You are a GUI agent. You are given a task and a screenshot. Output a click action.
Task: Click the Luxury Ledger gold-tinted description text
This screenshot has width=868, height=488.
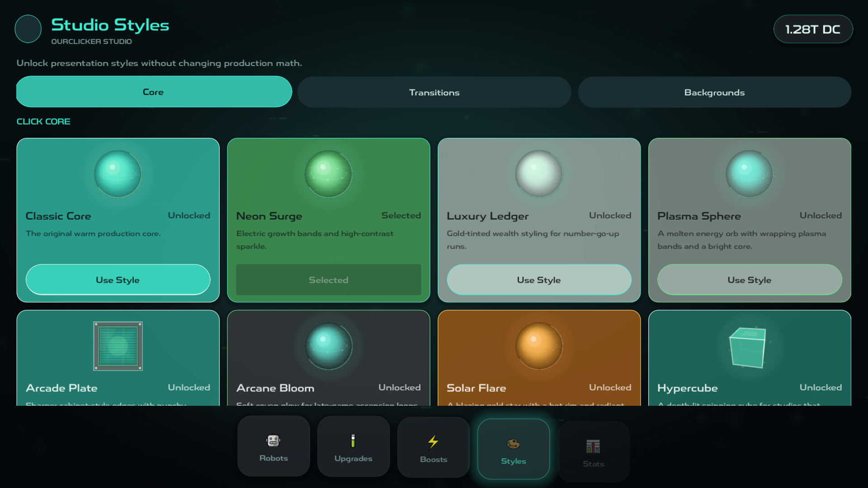coord(533,240)
